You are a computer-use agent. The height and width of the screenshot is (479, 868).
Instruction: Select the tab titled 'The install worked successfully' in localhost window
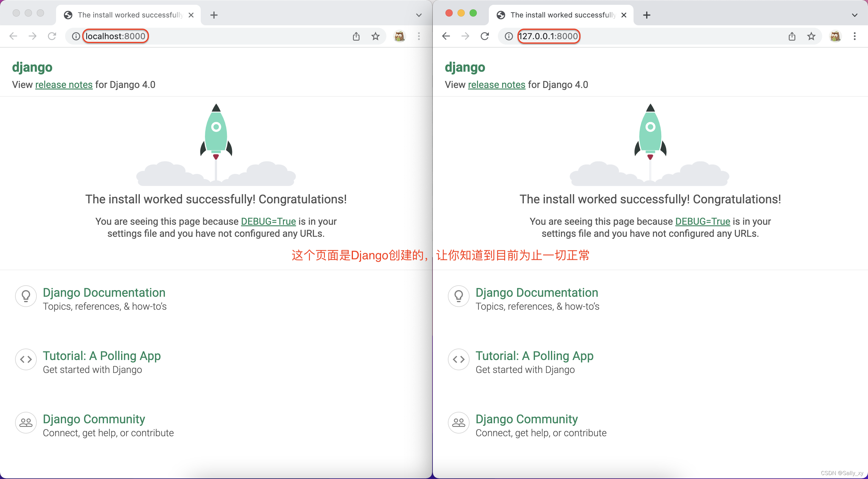pos(129,15)
